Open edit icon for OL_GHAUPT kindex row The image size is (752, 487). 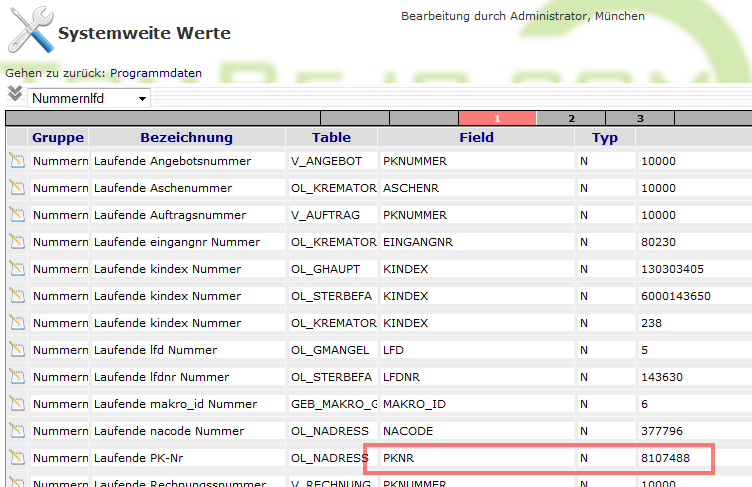[x=17, y=269]
